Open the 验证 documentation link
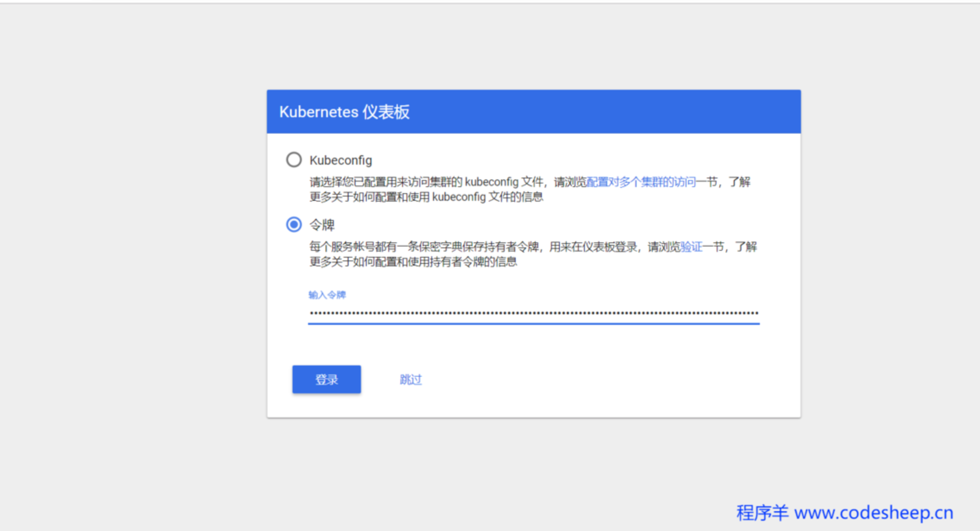The image size is (980, 531). pos(691,247)
